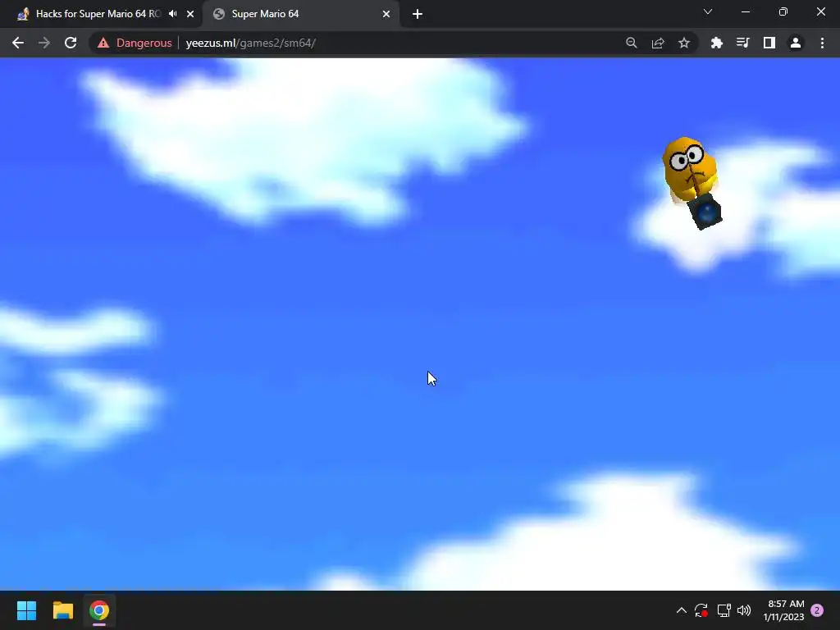The height and width of the screenshot is (630, 840).
Task: Go back to the previous page
Action: pyautogui.click(x=18, y=43)
